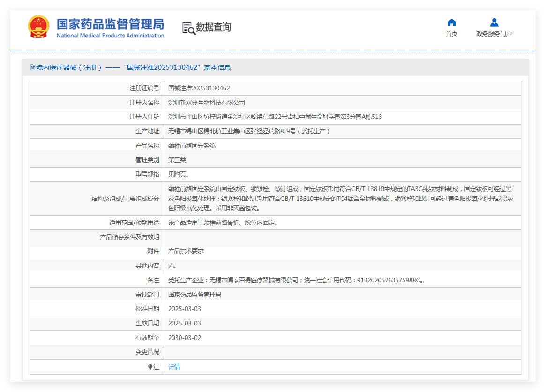
Task: Click the data query magnifier icon
Action: pyautogui.click(x=188, y=28)
